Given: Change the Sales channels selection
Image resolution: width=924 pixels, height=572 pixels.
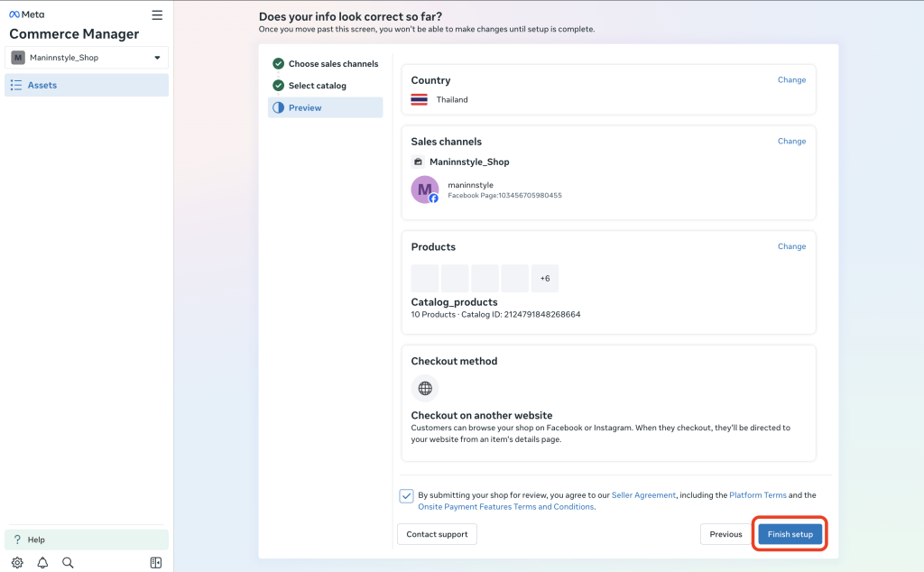Looking at the screenshot, I should [x=791, y=141].
